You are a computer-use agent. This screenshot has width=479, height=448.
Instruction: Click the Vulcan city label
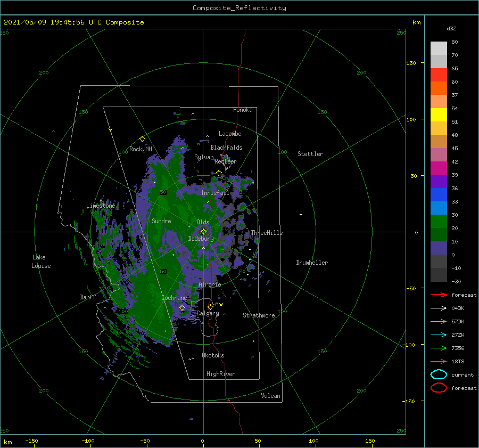(270, 396)
